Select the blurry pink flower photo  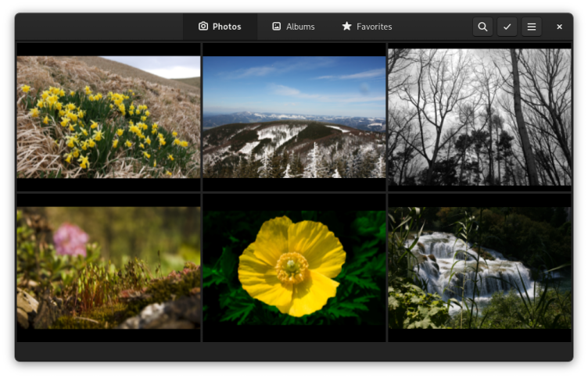point(109,267)
